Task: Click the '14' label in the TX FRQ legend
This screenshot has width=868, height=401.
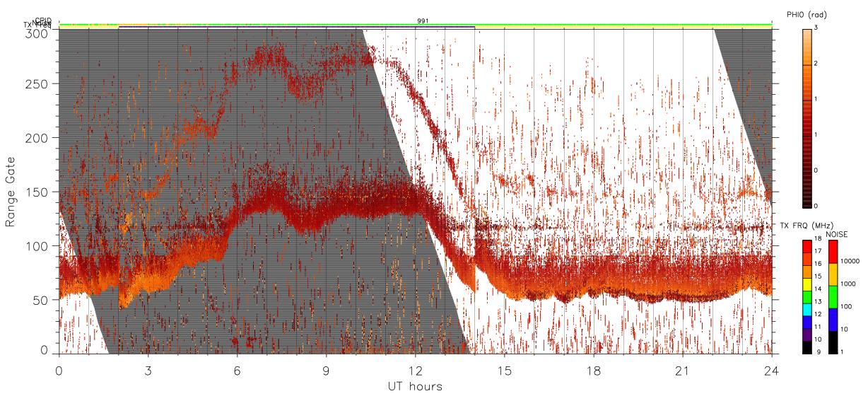Action: pyautogui.click(x=819, y=289)
